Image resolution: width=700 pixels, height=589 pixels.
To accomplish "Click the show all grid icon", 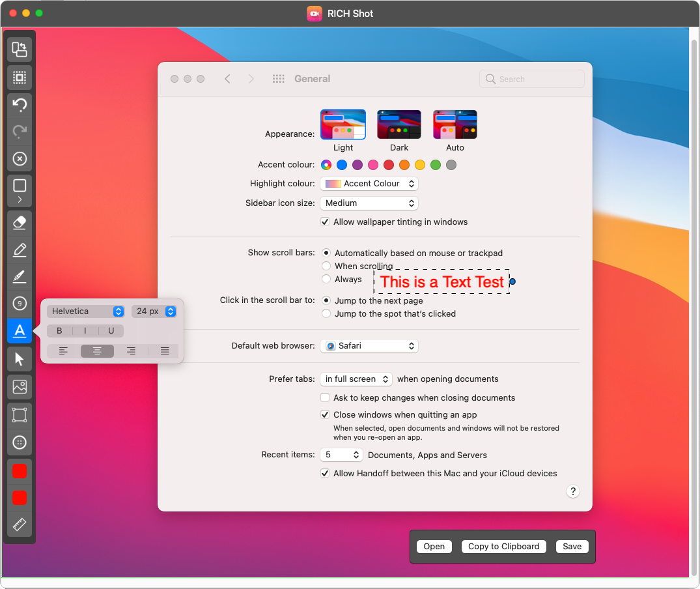I will click(279, 79).
